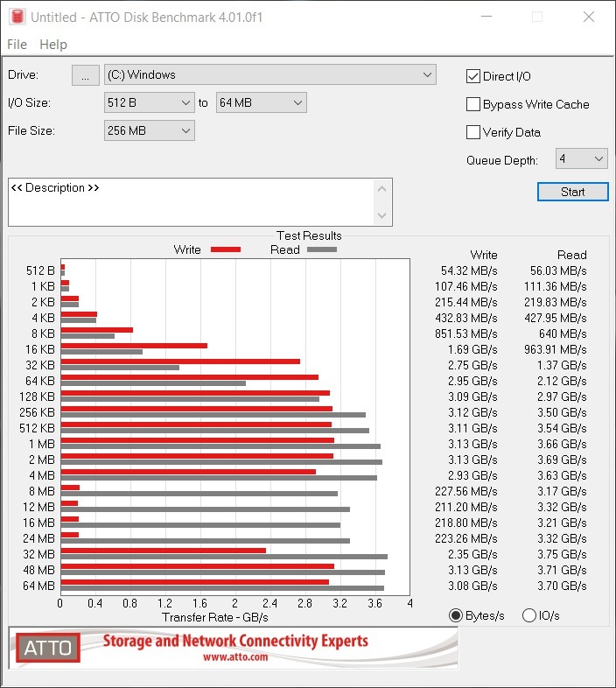
Task: Open the 512 B minimum I/O size dropdown
Action: pos(185,103)
